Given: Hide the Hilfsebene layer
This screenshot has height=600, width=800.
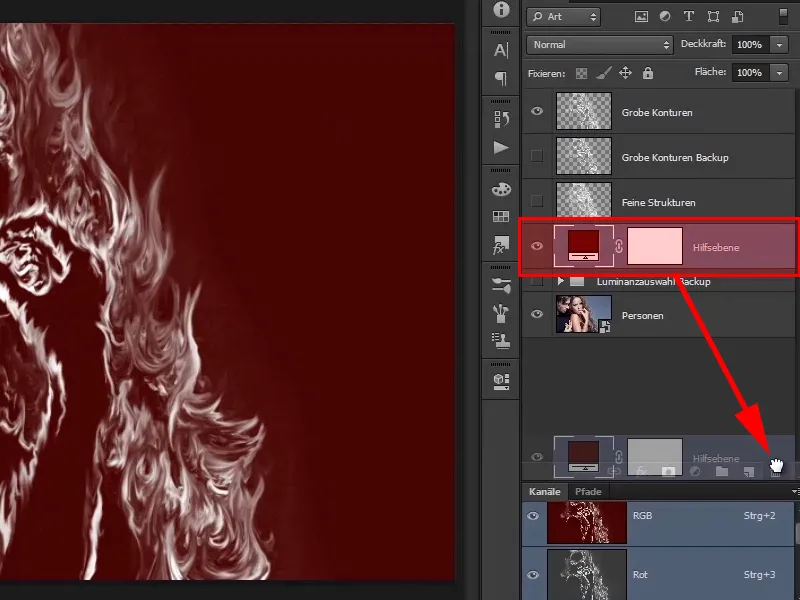Looking at the screenshot, I should (537, 246).
